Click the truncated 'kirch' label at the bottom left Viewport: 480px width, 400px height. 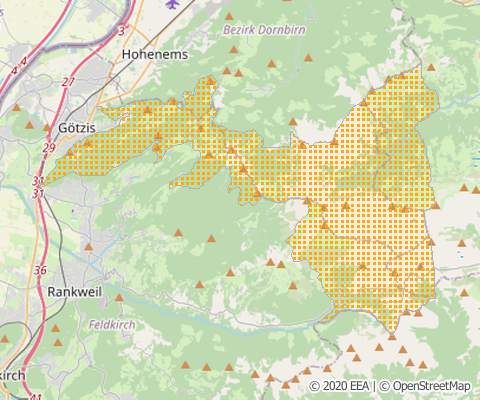tap(12, 376)
